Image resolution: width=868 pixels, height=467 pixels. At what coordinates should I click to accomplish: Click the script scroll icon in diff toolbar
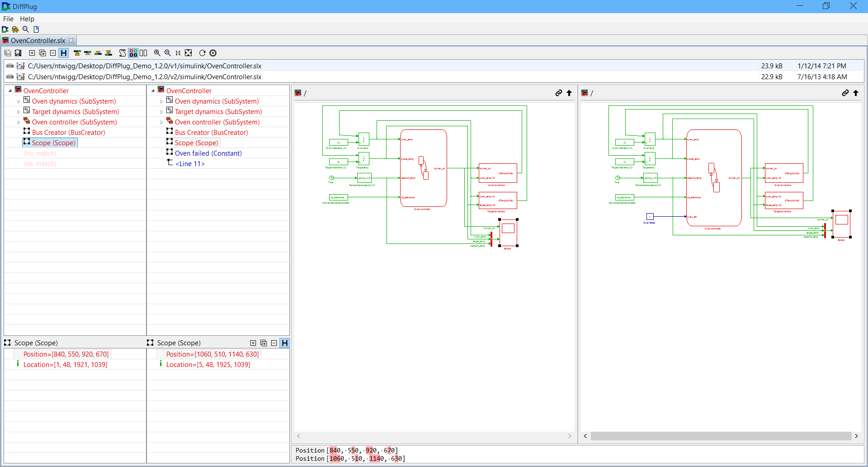[123, 53]
